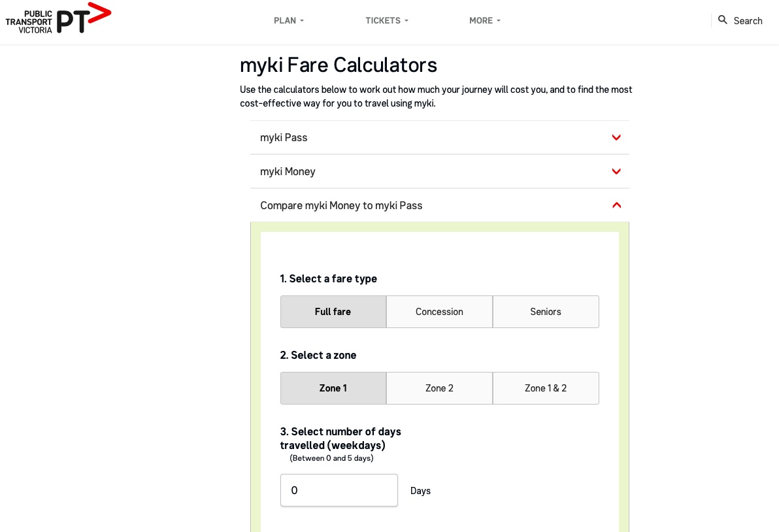Click the up chevron beside Compare myki Money

pos(616,205)
